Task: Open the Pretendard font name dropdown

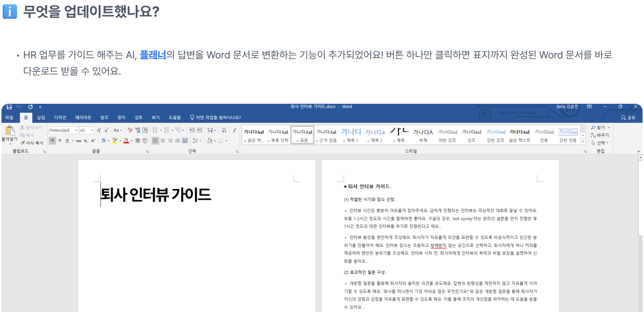Action: click(x=76, y=131)
